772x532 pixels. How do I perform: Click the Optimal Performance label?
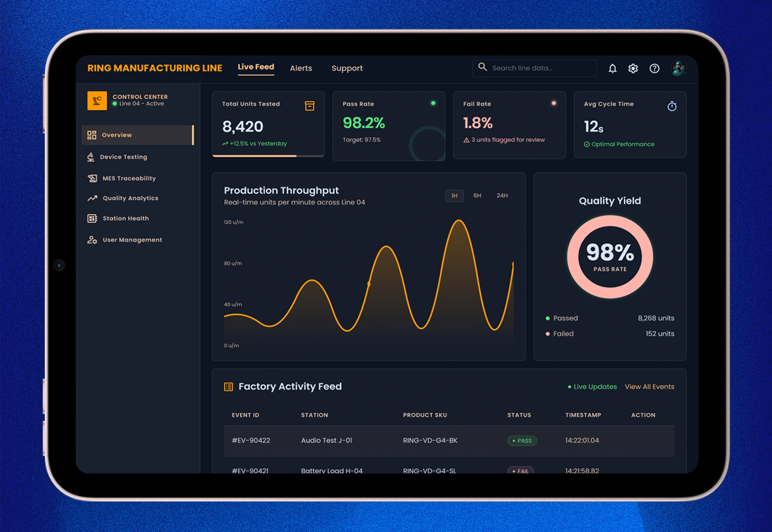coord(622,144)
